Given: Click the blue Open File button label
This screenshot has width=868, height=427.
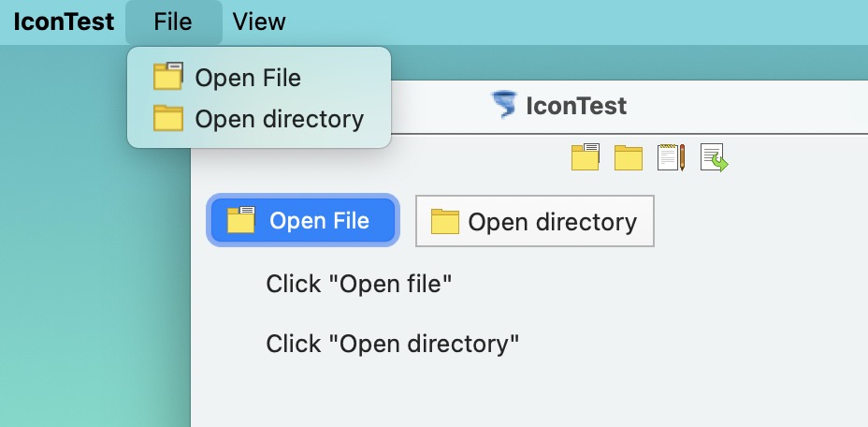Looking at the screenshot, I should point(319,221).
